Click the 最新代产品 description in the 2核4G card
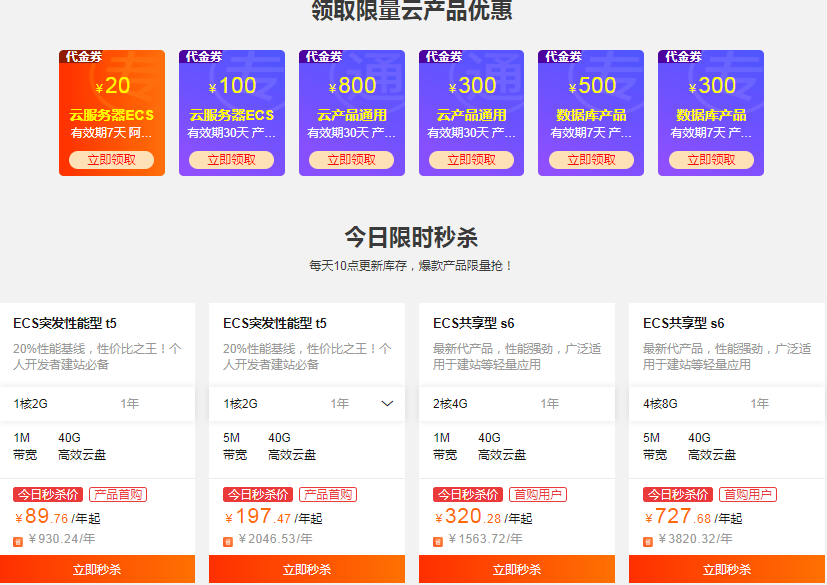The width and height of the screenshot is (827, 585). click(x=517, y=357)
